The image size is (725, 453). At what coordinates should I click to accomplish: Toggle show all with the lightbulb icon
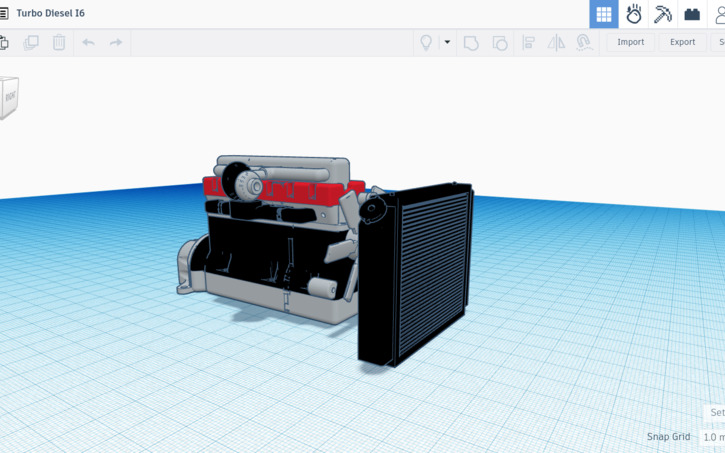click(x=426, y=43)
